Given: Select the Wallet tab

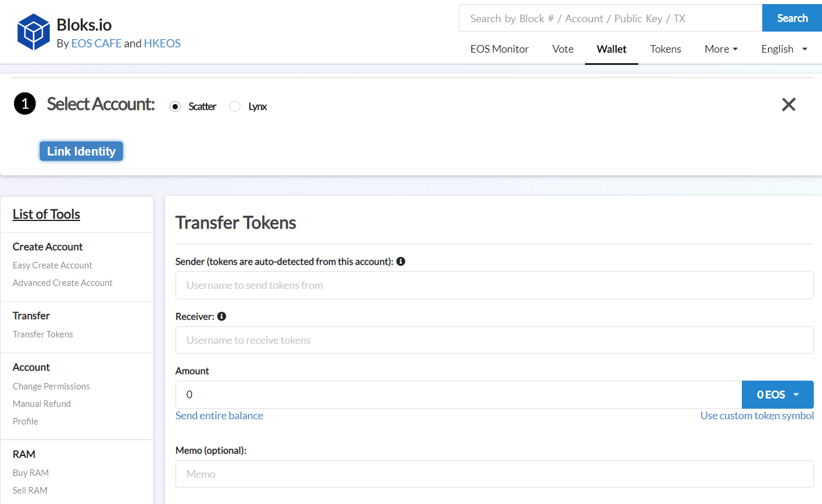Looking at the screenshot, I should [x=611, y=49].
